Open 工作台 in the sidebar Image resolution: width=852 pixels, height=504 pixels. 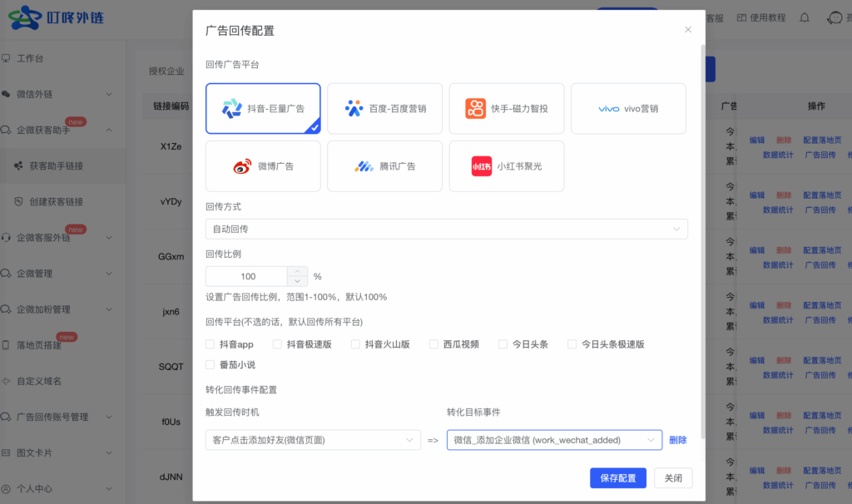[x=30, y=58]
